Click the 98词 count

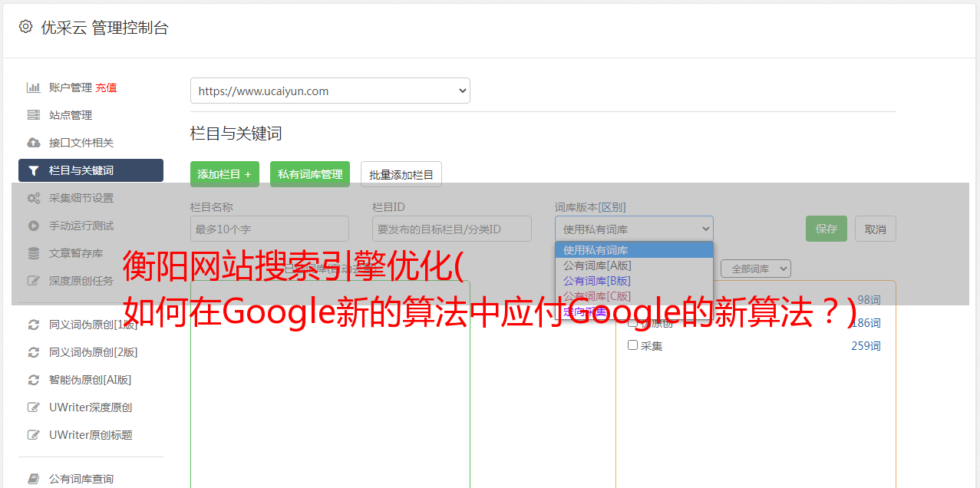869,300
